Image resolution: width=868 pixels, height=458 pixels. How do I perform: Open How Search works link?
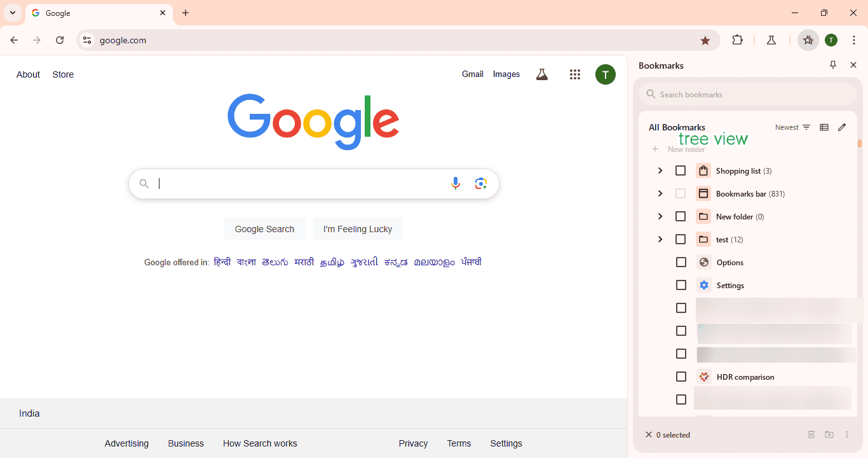[x=260, y=443]
